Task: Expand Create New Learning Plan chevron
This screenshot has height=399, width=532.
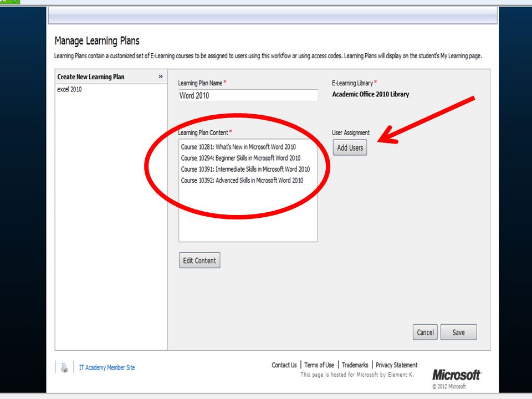Action: click(161, 76)
